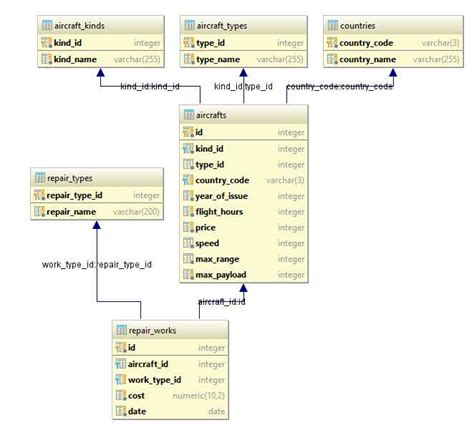This screenshot has width=474, height=430.
Task: Click the aircraft_id foreign key icon in repair_works
Action: (120, 364)
